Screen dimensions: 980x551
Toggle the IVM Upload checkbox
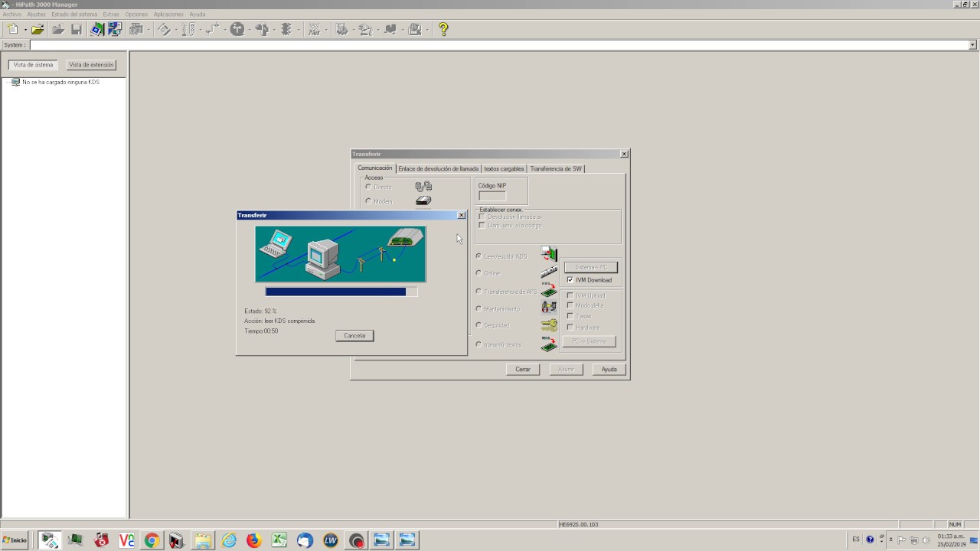(x=570, y=295)
